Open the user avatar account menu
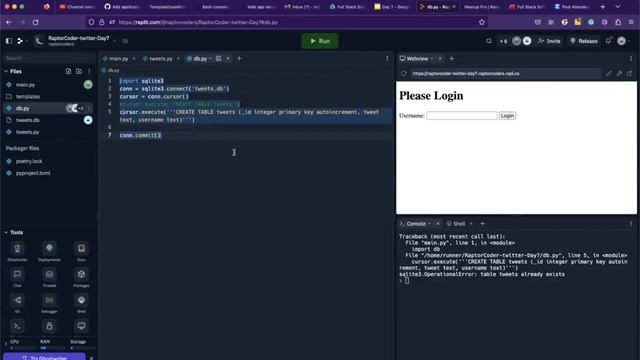This screenshot has width=640, height=360. [x=622, y=41]
